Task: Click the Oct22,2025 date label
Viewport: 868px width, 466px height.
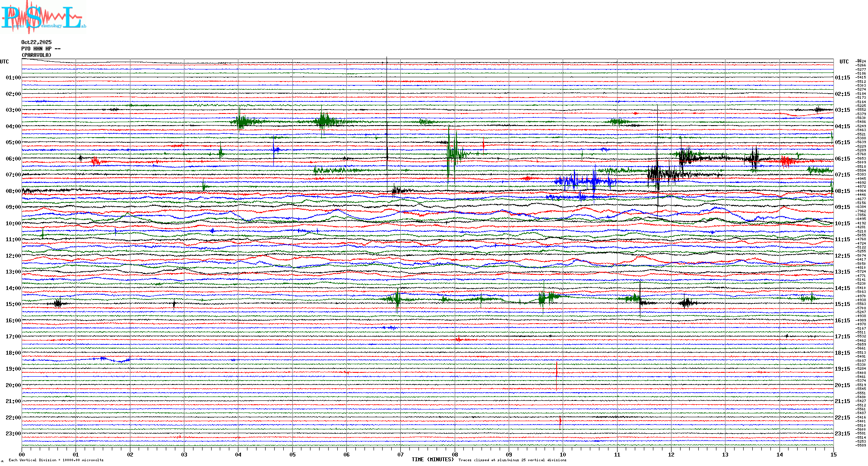Action: pos(36,42)
